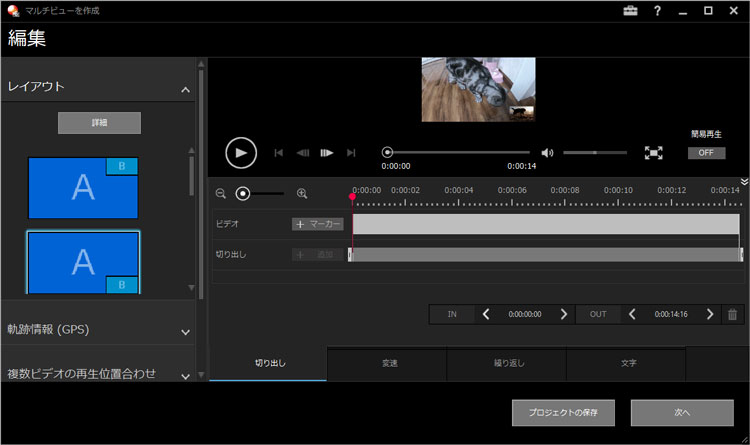Mute audio with the speaker icon
This screenshot has height=445, width=750.
[x=547, y=153]
